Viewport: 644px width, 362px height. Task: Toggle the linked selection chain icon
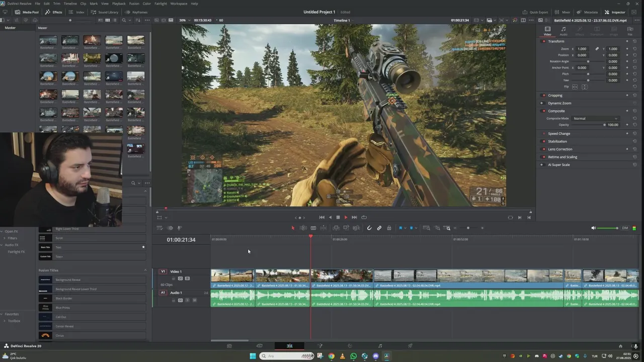point(379,228)
